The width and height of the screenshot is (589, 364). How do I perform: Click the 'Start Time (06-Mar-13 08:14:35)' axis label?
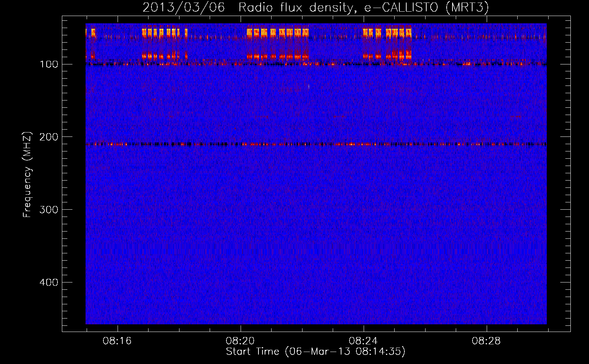coord(316,352)
